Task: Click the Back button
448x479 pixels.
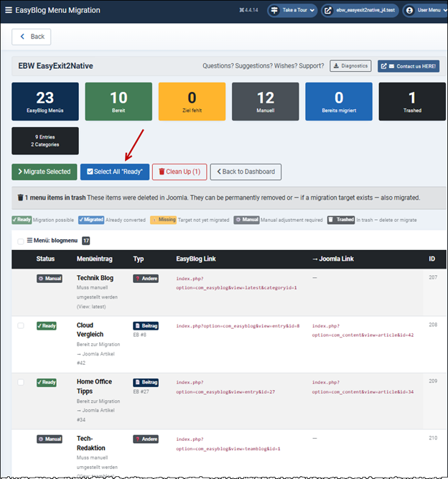Action: [x=32, y=37]
